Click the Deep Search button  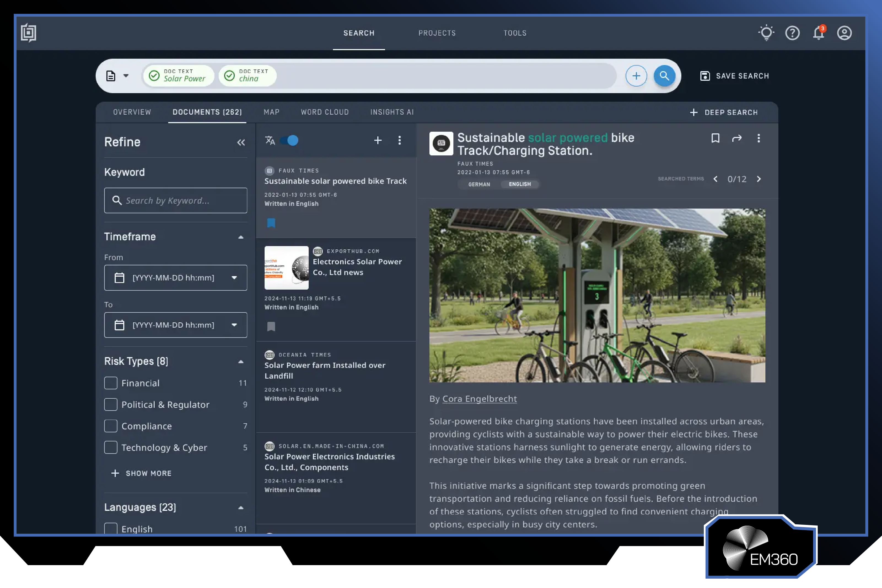723,112
